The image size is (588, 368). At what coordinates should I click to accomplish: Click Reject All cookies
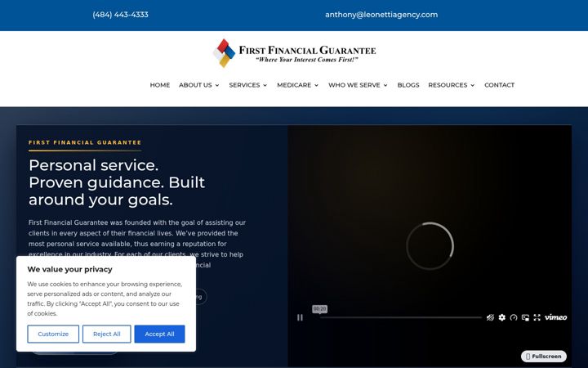coord(107,334)
